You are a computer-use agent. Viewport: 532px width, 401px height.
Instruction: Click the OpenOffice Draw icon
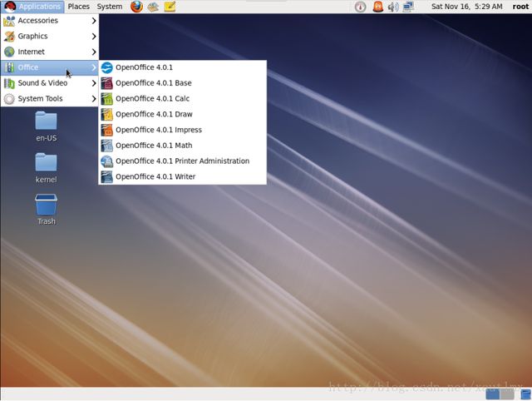pos(107,115)
